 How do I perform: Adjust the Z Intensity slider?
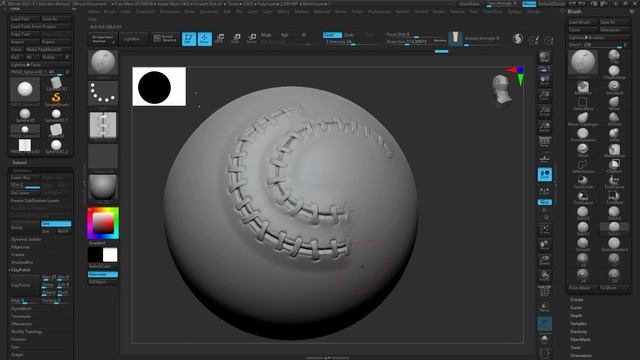tap(349, 42)
